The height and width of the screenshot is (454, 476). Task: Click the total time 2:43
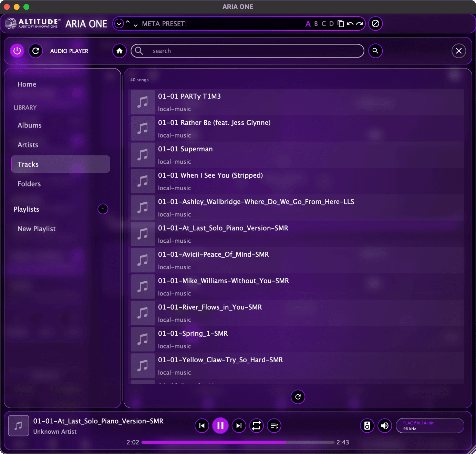(x=343, y=442)
